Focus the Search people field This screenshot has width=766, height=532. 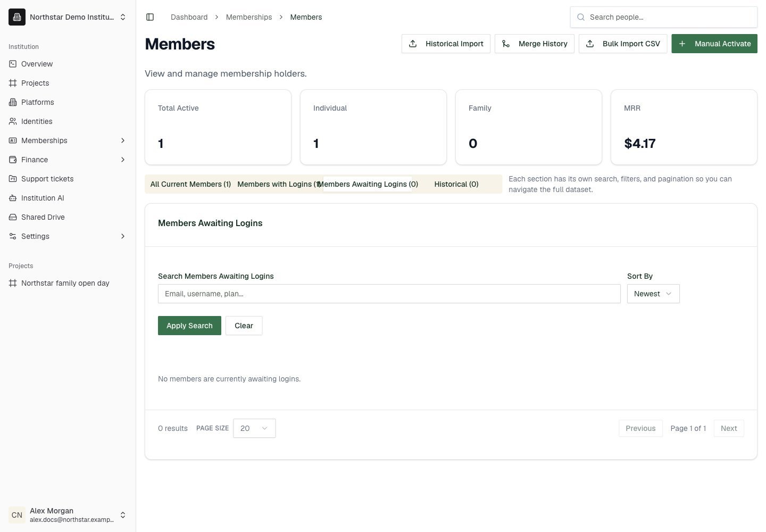click(664, 17)
